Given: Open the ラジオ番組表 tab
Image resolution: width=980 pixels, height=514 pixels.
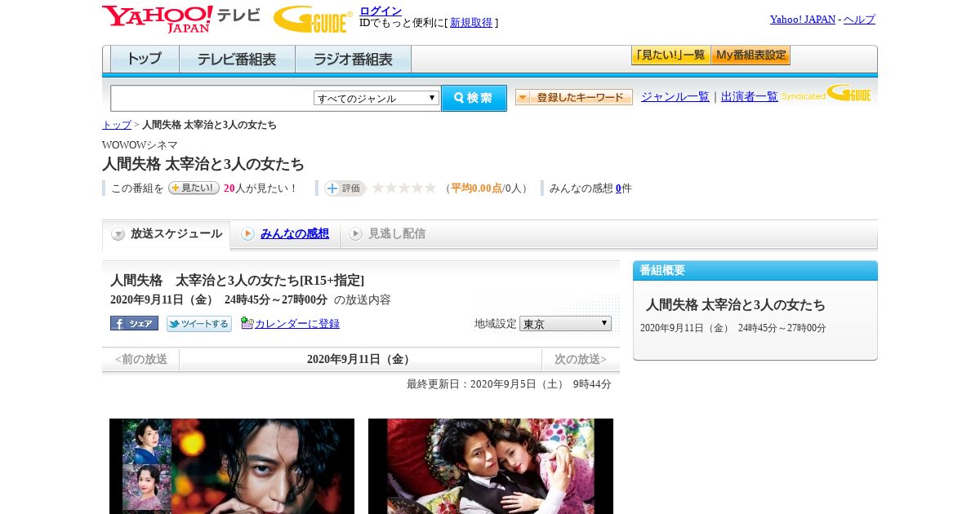Looking at the screenshot, I should point(353,59).
